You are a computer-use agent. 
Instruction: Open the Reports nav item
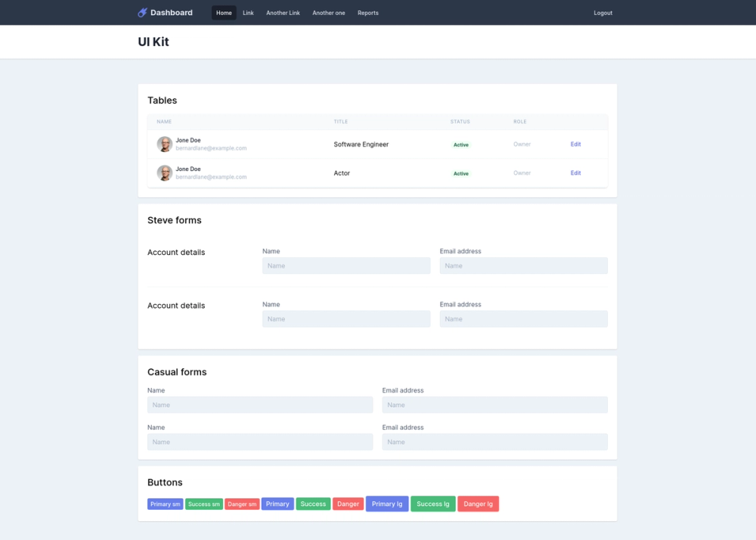click(368, 13)
